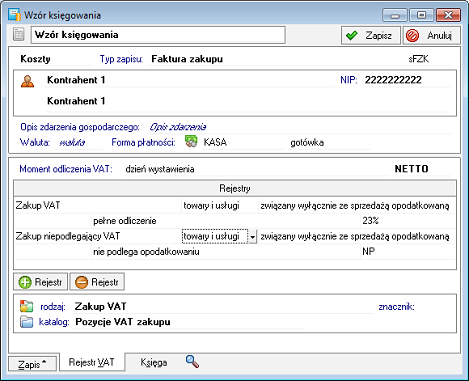Select the towary i usługi cell in Zakup VAT row
The height and width of the screenshot is (381, 469).
(220, 206)
